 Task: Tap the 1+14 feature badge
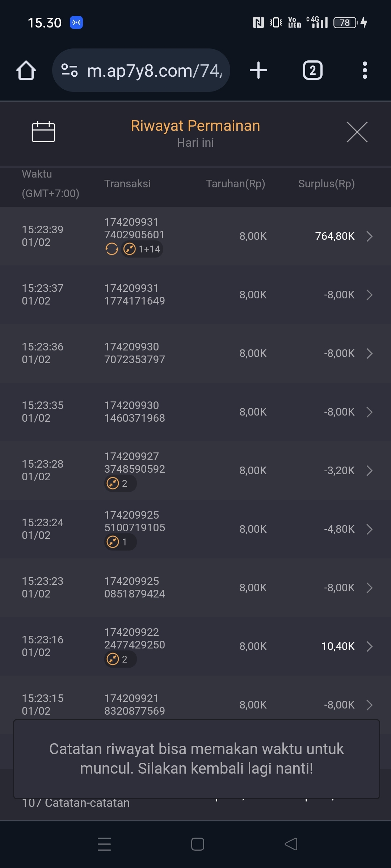pos(142,249)
